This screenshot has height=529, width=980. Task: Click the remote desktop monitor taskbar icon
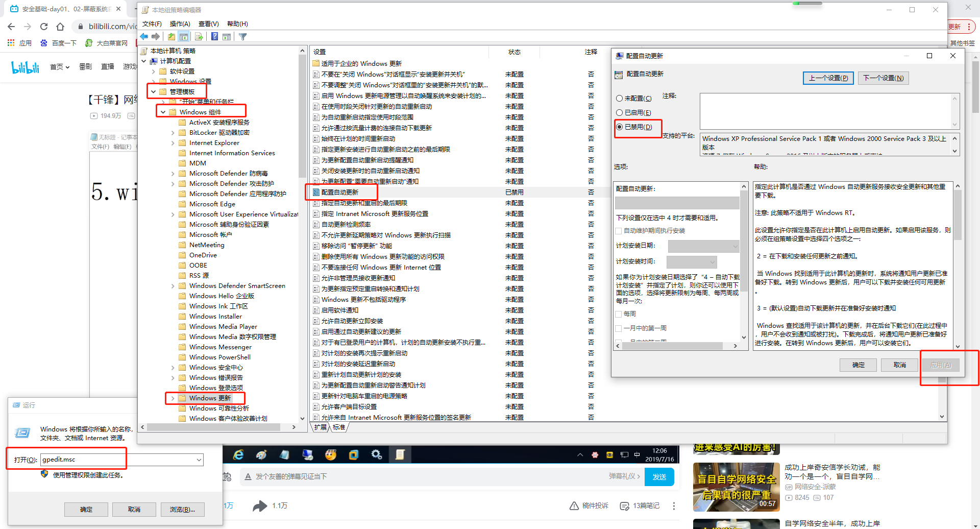tap(307, 454)
